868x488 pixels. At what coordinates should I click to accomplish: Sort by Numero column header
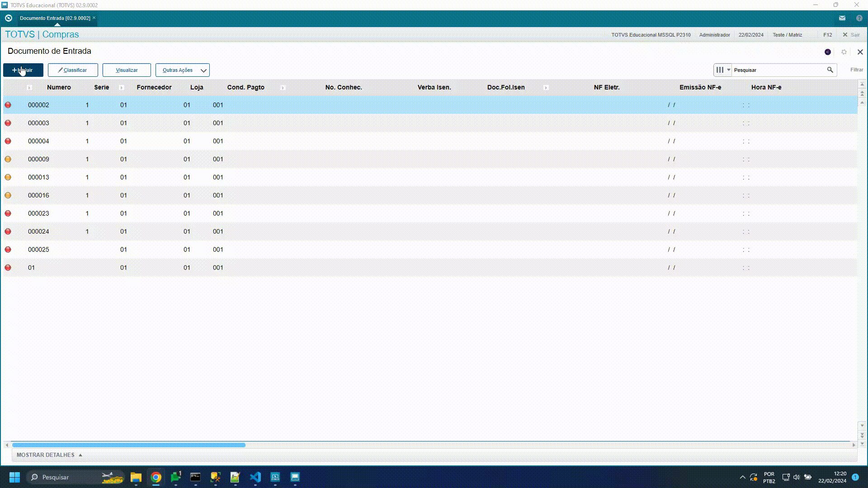click(59, 87)
